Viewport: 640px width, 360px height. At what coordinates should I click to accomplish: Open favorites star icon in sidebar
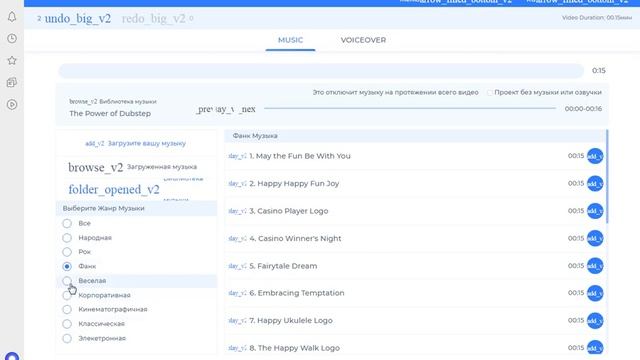[12, 60]
